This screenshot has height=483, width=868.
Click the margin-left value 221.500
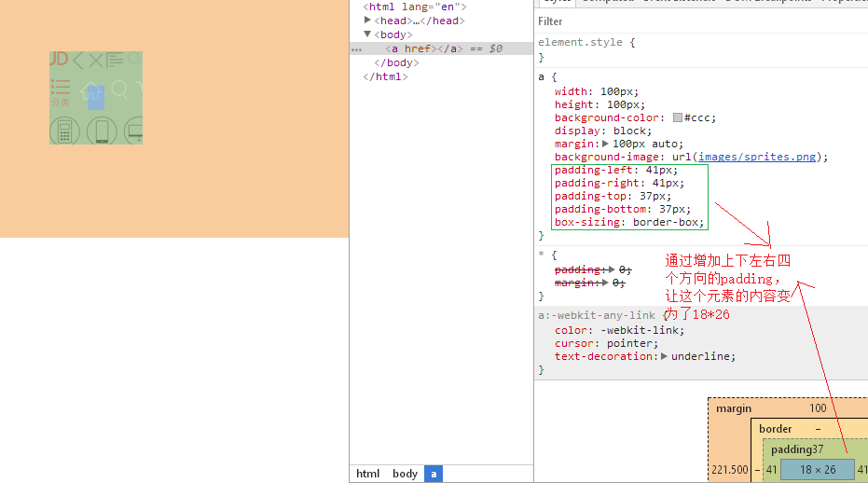click(x=730, y=470)
